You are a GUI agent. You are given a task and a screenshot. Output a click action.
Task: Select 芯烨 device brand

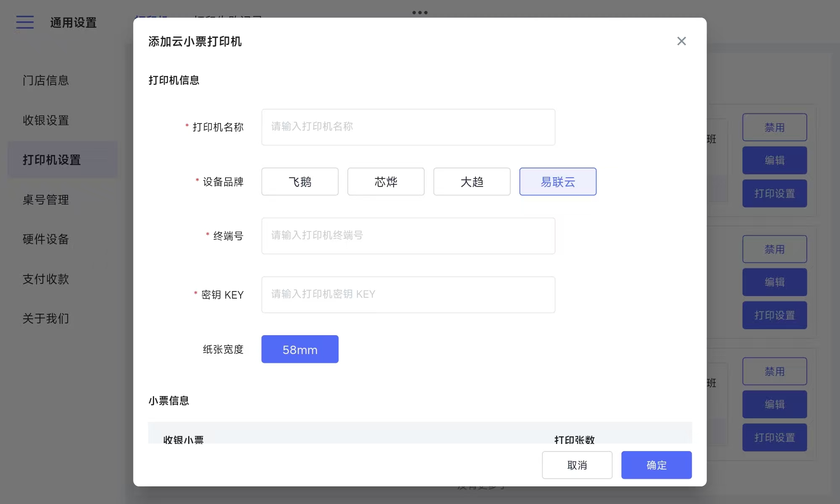point(386,182)
